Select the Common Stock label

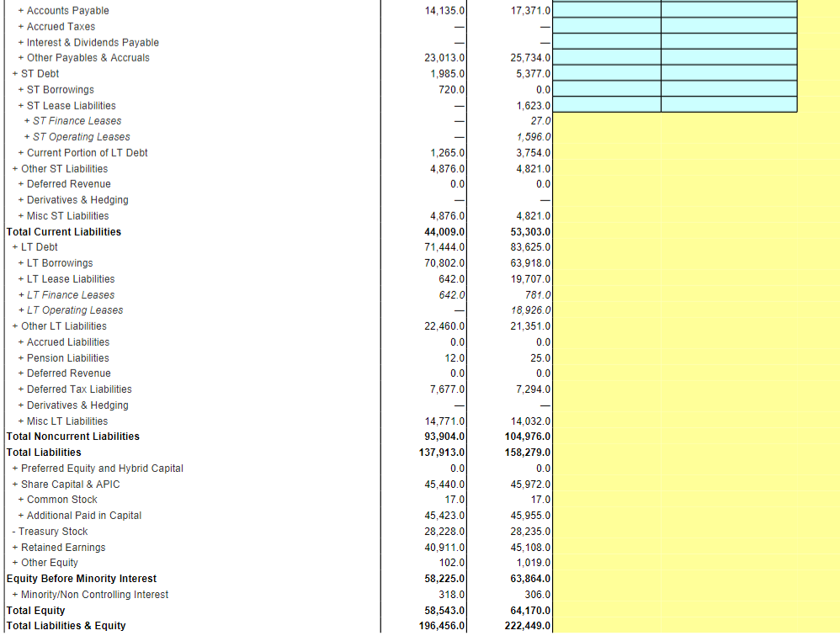click(x=61, y=501)
